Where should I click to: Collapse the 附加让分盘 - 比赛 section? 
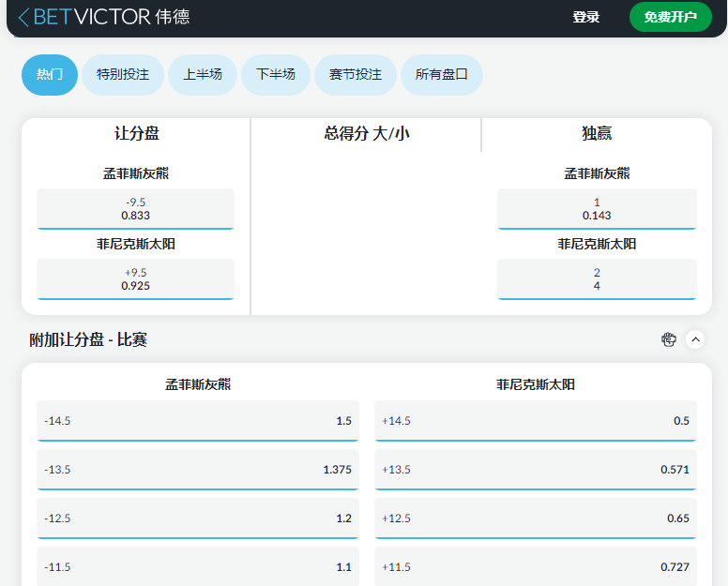click(695, 339)
